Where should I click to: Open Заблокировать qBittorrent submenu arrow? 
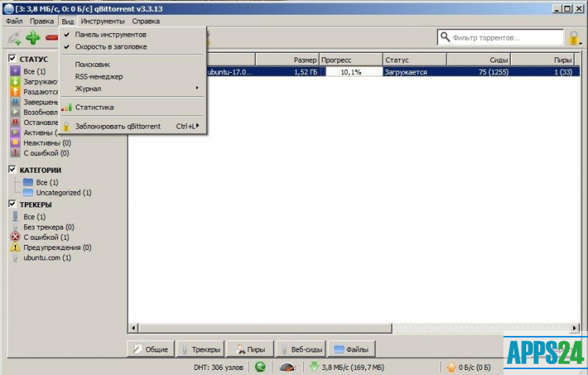coord(198,126)
